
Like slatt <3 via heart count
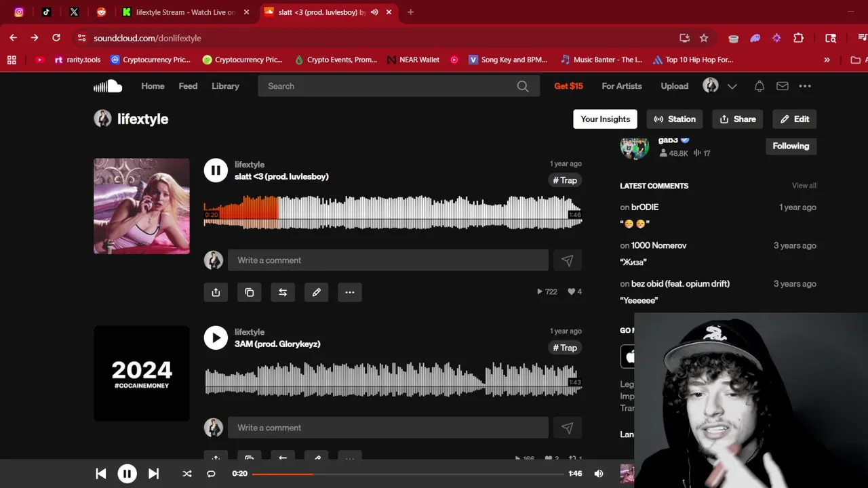[x=574, y=292]
